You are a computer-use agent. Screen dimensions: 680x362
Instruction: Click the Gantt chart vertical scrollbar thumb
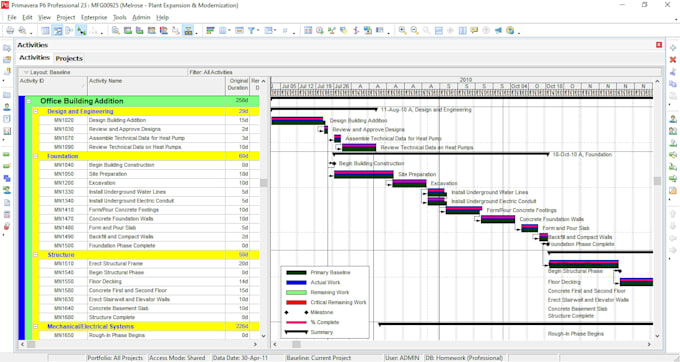click(x=657, y=181)
